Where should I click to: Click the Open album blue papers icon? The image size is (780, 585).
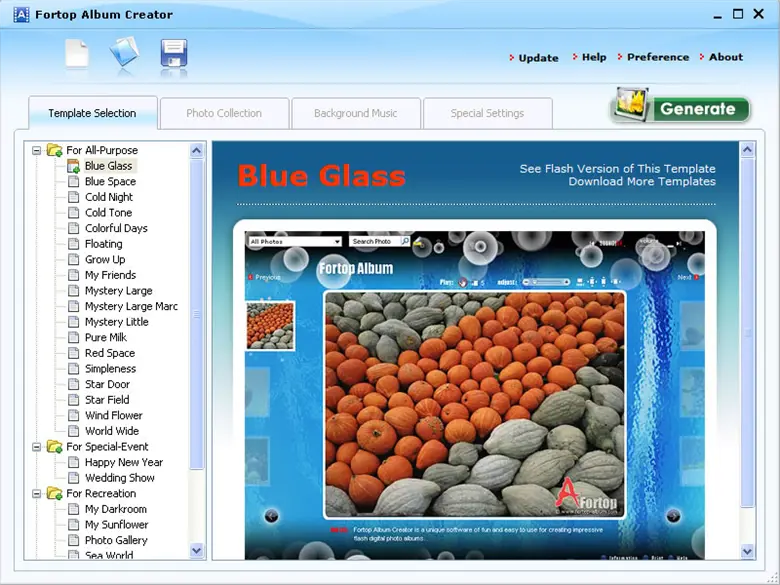(x=124, y=52)
